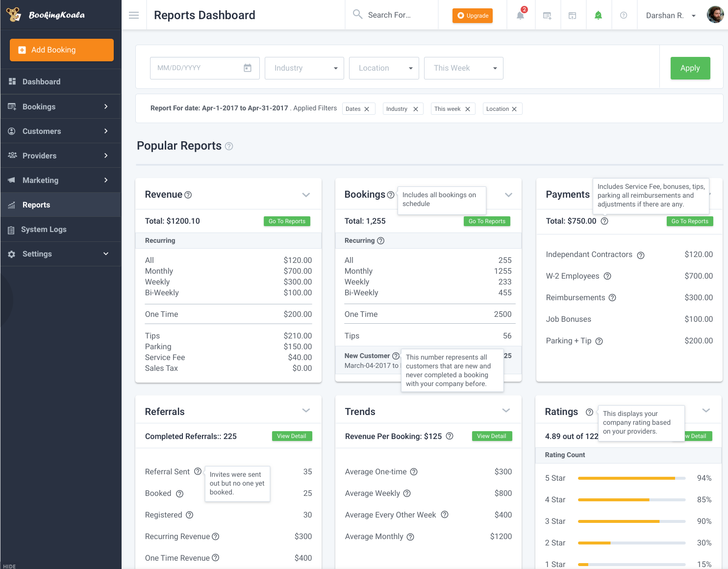Open the Settings menu
Viewport: 728px width, 569px height.
[37, 254]
